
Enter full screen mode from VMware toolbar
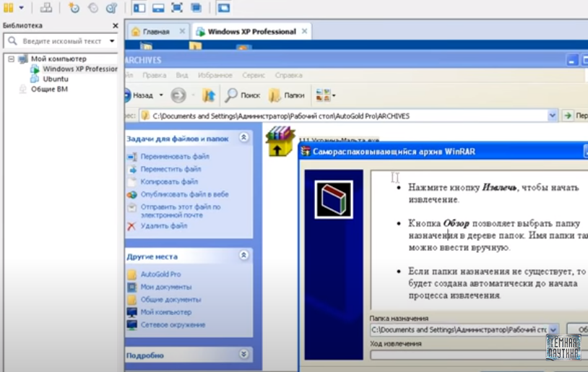(177, 8)
